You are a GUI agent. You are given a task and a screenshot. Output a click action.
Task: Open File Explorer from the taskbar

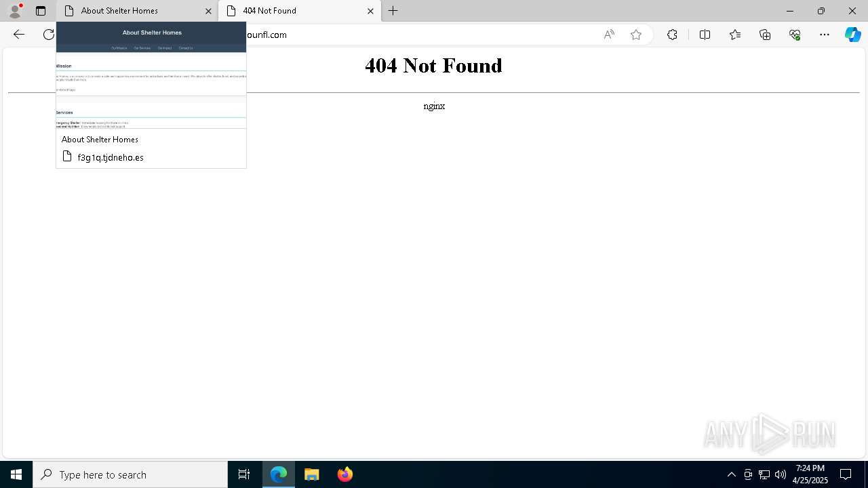312,474
